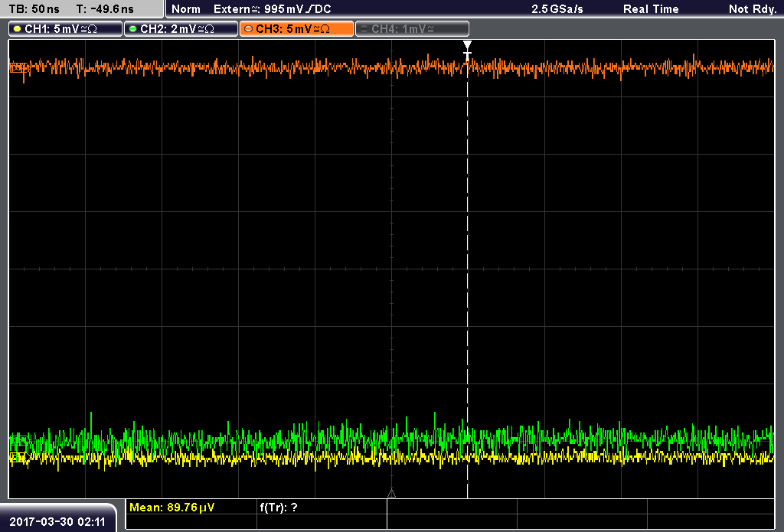784x532 pixels.
Task: Click the Mean: 89.76 µV measurement
Action: pos(172,508)
